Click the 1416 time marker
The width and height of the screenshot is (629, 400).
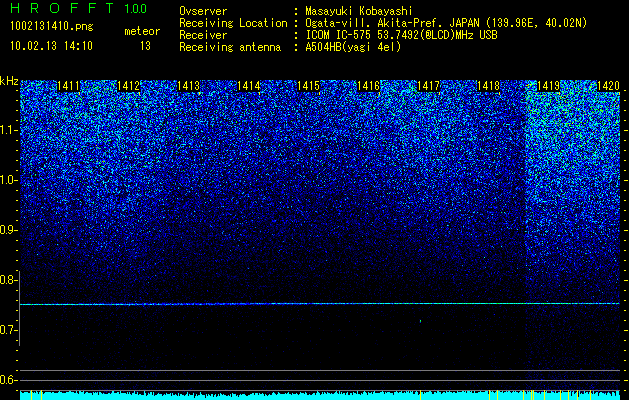[x=368, y=86]
